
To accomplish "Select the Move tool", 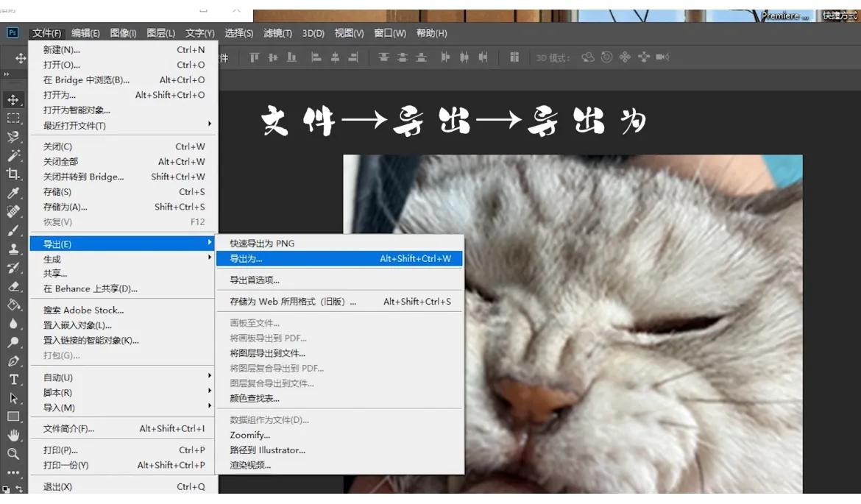I will pyautogui.click(x=13, y=99).
